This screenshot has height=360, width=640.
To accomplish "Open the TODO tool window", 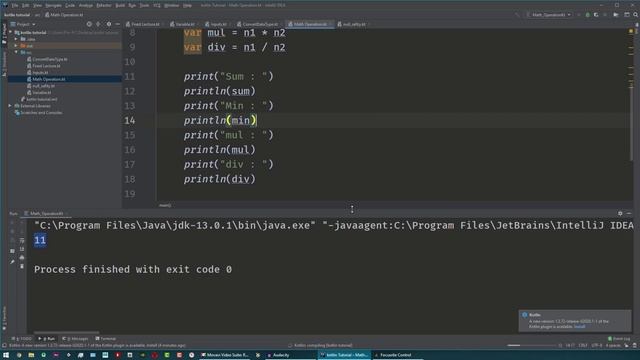I will [22, 338].
